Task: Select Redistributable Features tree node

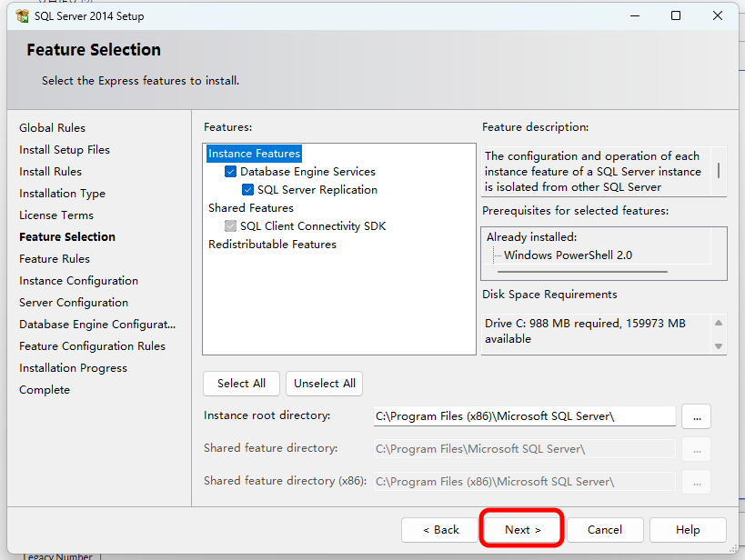Action: click(272, 245)
